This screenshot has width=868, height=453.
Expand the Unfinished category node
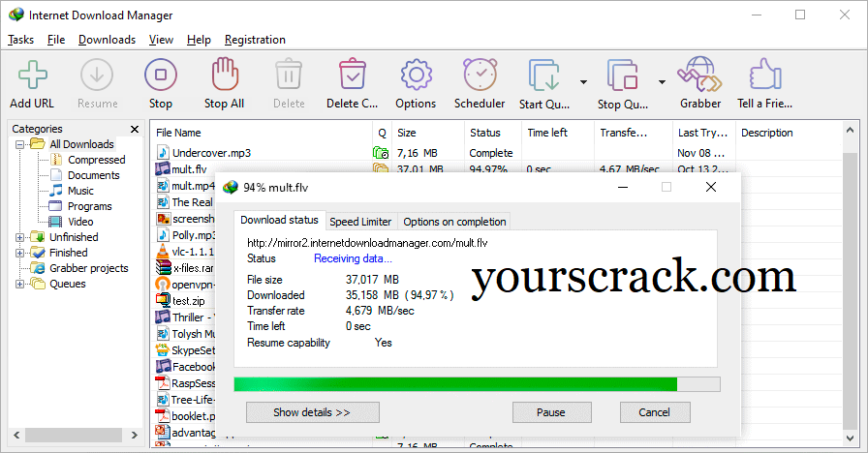[x=20, y=237]
